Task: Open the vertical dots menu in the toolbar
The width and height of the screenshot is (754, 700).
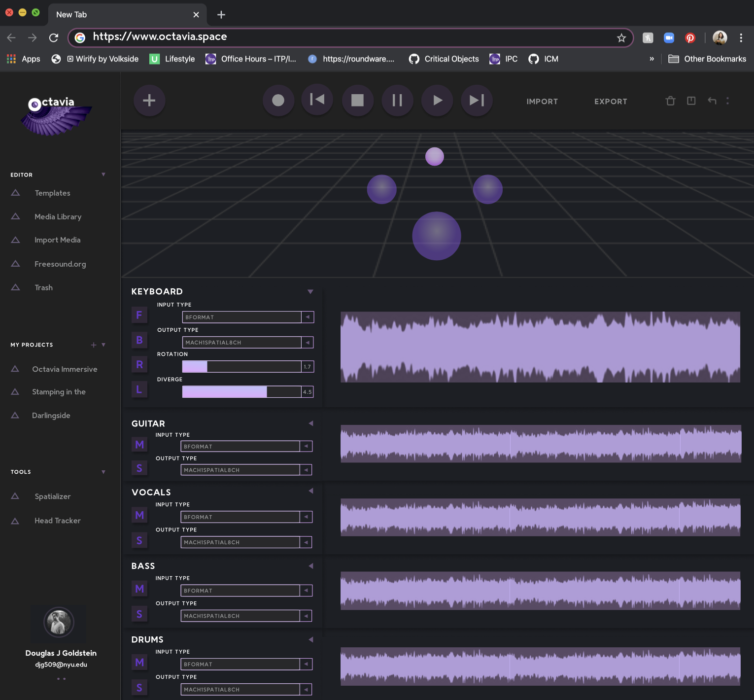Action: [727, 101]
